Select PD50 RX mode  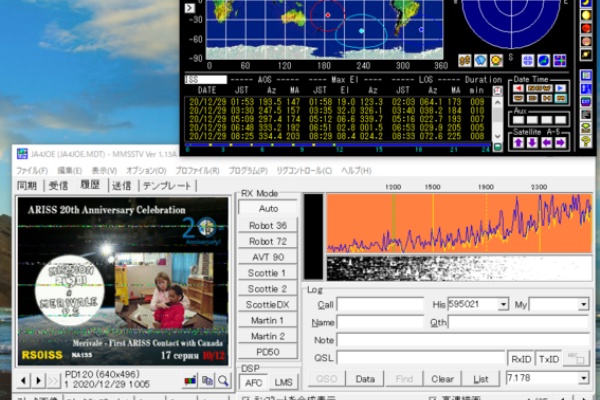[x=268, y=352]
